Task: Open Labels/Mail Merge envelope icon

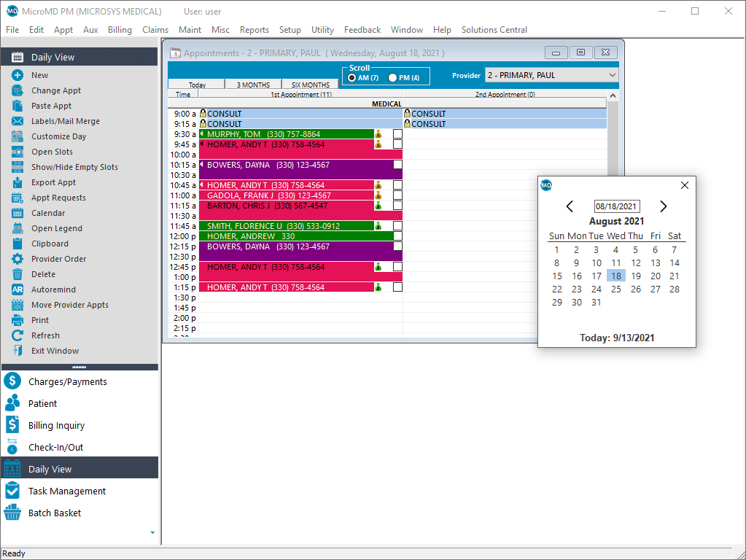Action: tap(18, 121)
